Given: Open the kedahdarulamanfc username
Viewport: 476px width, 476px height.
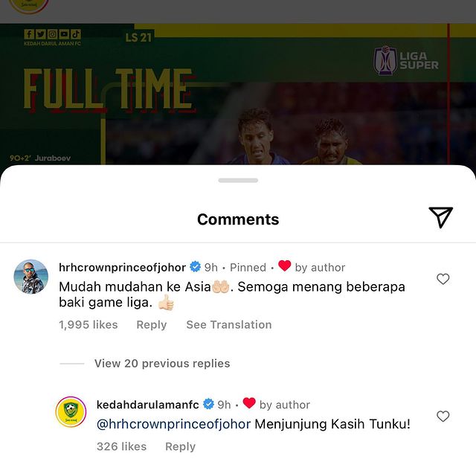Looking at the screenshot, I should pyautogui.click(x=147, y=405).
